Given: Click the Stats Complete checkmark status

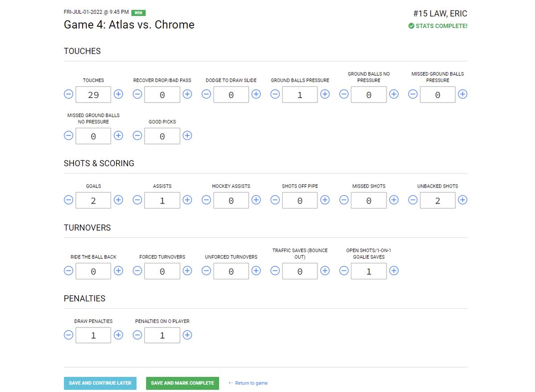Looking at the screenshot, I should (x=438, y=26).
